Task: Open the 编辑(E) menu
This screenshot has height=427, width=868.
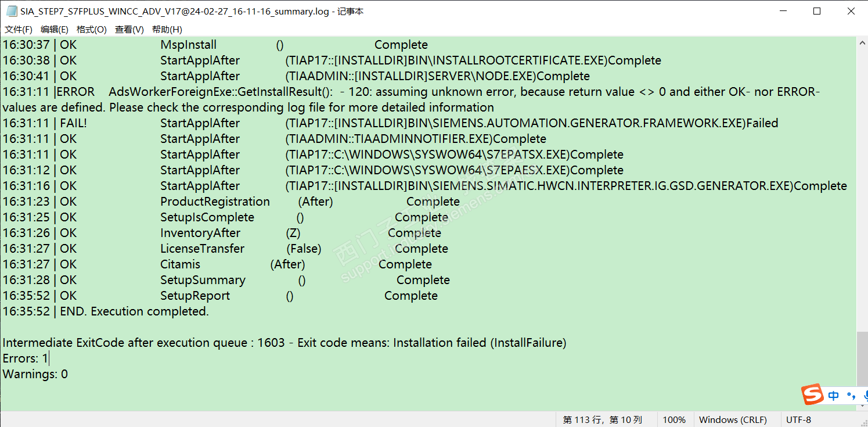Action: coord(55,30)
